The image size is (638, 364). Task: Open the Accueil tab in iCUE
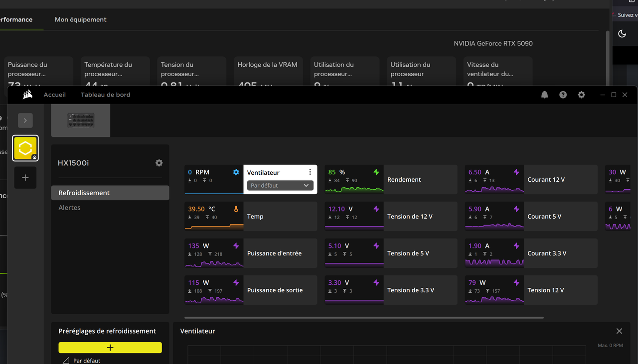[x=55, y=95]
